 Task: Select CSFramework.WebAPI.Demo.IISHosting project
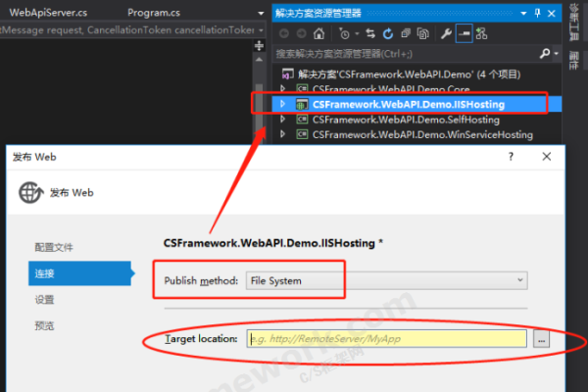409,104
